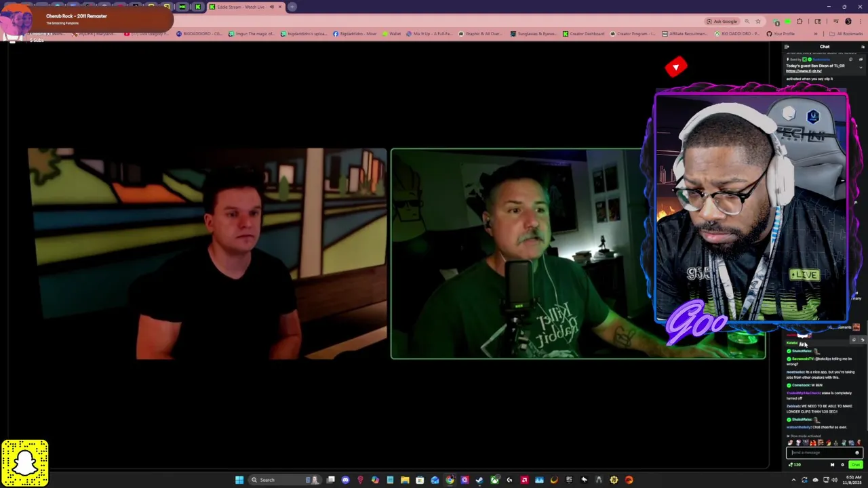Viewport: 868px width, 488px height.
Task: Open the Creator Dashboard bookmark
Action: [x=583, y=34]
